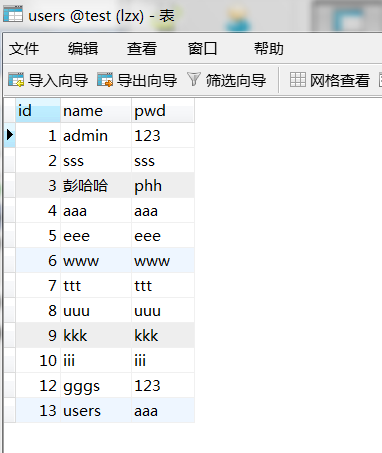The image size is (382, 453).
Task: Select the name cell 'users'
Action: 96,410
